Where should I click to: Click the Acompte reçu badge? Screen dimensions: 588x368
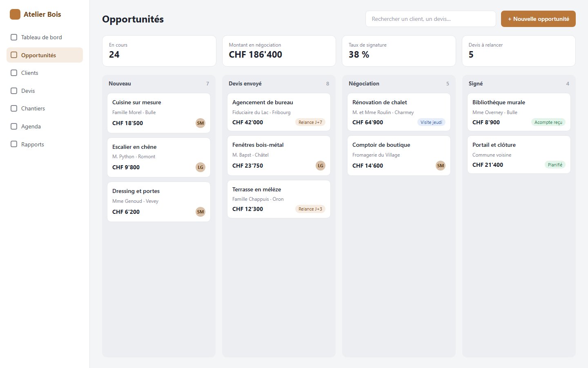tap(548, 122)
